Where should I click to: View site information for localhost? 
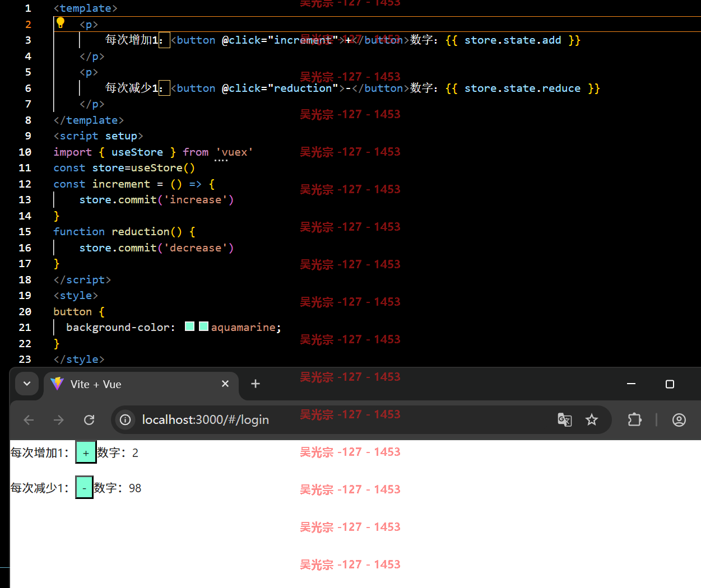pyautogui.click(x=126, y=419)
